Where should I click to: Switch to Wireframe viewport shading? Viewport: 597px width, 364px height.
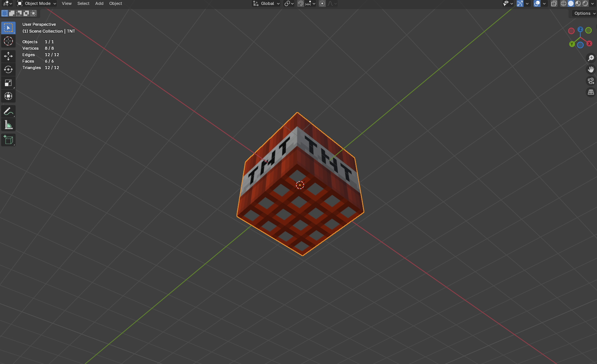coord(564,3)
